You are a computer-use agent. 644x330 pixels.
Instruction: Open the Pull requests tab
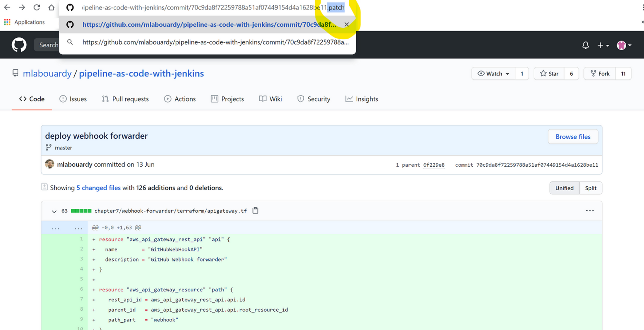(125, 99)
